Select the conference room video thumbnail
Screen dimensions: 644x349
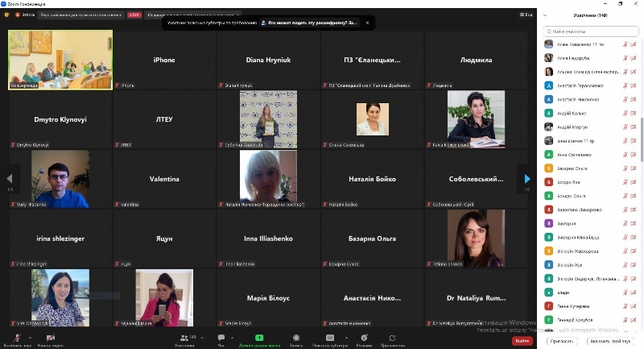pos(60,60)
